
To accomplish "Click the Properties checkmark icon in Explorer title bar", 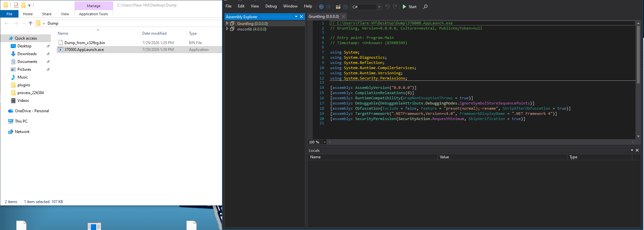I will click(16, 5).
